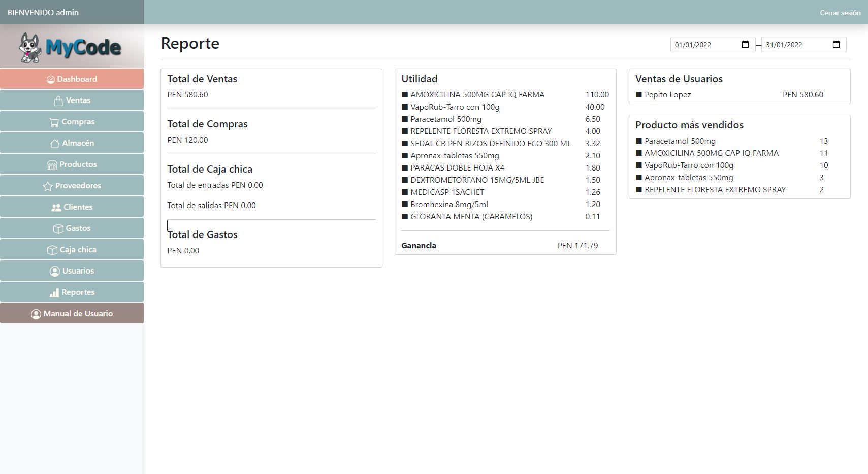Open the end date calendar picker
Image resolution: width=868 pixels, height=474 pixels.
[x=836, y=45]
